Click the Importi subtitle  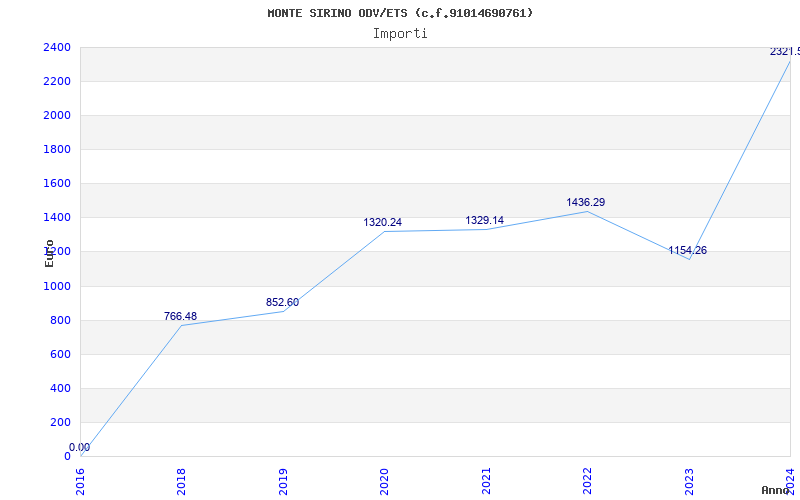click(400, 34)
